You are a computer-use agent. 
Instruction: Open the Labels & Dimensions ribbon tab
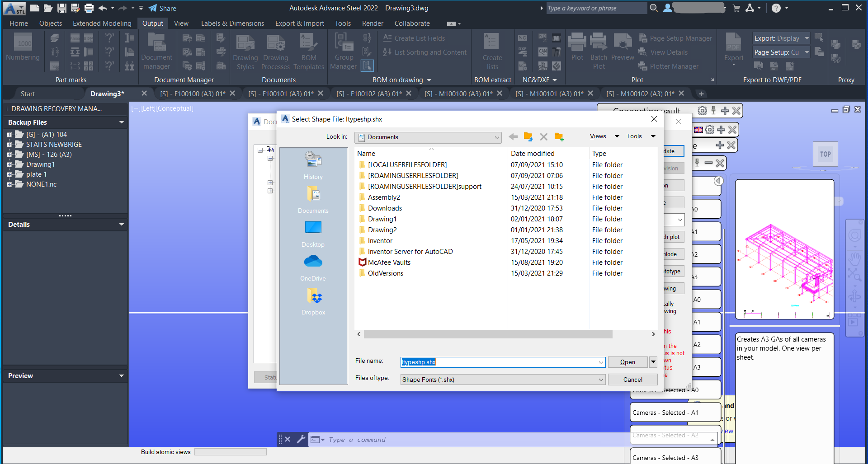coord(232,23)
